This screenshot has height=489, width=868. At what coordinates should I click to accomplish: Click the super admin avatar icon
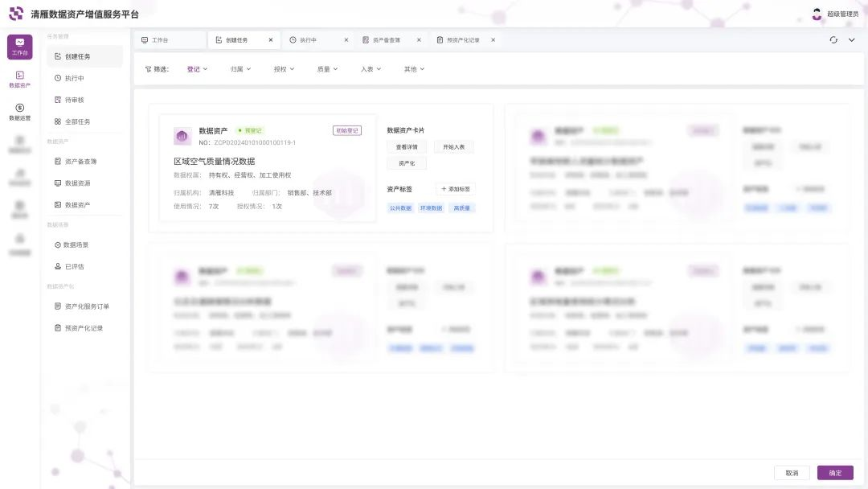(817, 14)
